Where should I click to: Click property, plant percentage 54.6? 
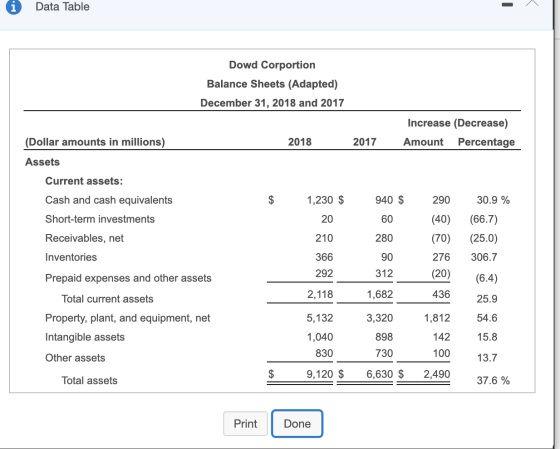point(487,318)
